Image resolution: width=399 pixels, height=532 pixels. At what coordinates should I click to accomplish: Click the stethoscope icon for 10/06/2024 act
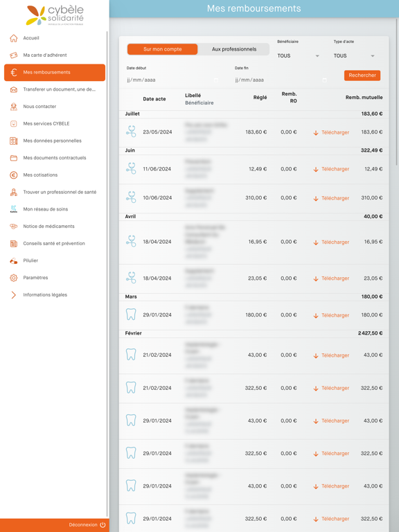131,197
